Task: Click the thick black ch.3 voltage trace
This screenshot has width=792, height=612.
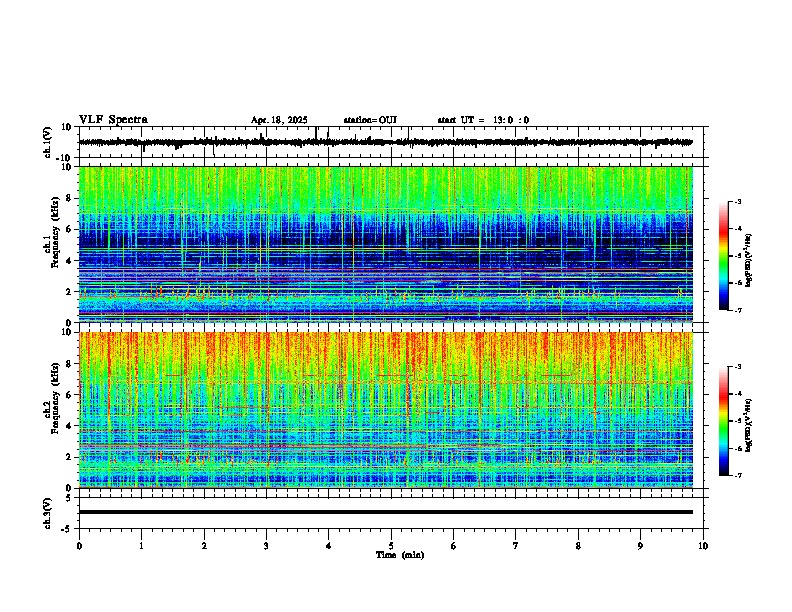Action: click(x=386, y=512)
